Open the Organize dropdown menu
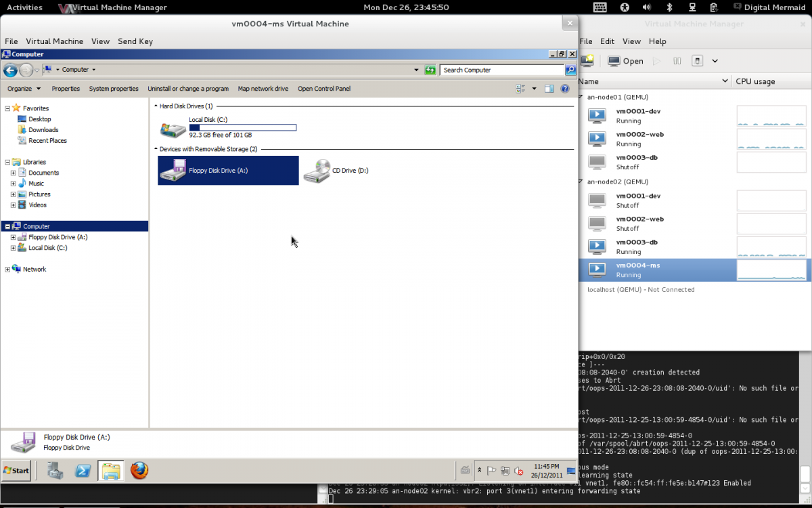 tap(24, 89)
